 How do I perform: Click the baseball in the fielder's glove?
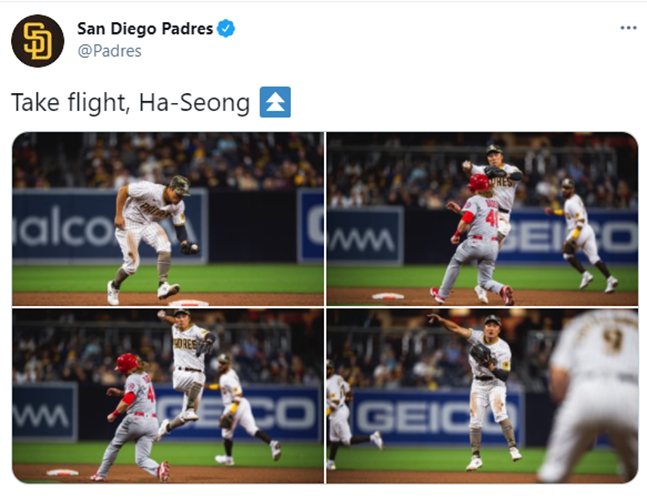[x=193, y=248]
